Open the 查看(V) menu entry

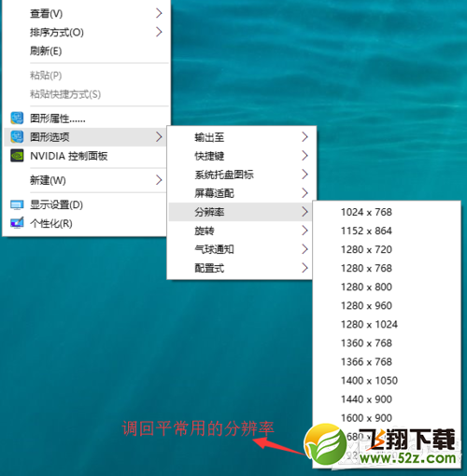point(87,13)
